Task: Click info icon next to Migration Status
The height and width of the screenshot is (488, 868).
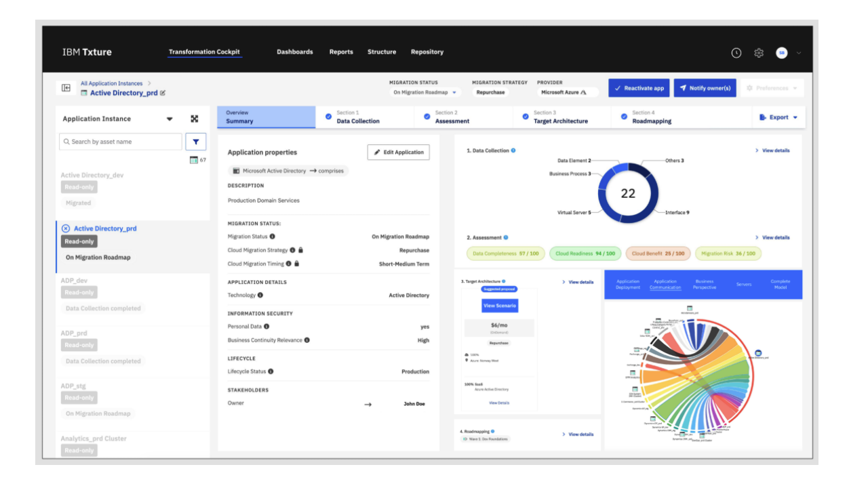Action: pyautogui.click(x=273, y=237)
